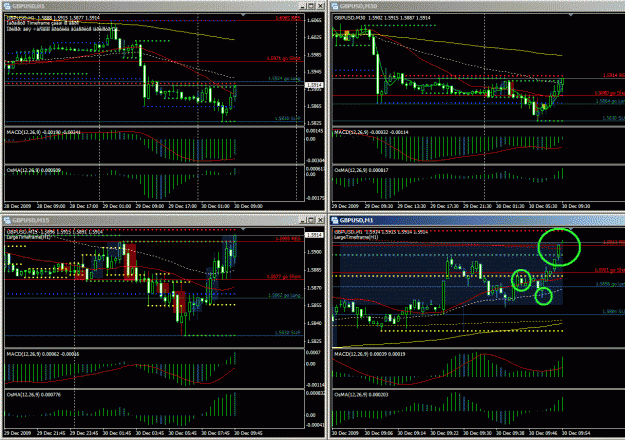Screen dimensions: 625x440
Task: Click the chart shift triangle in M1 chart
Action: point(571,229)
